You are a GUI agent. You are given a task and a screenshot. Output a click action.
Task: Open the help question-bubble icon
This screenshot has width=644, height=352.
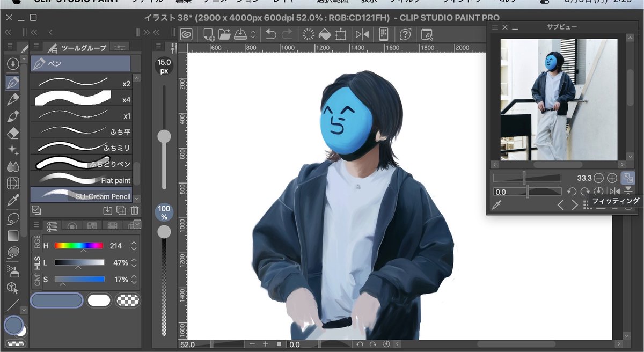coord(405,34)
